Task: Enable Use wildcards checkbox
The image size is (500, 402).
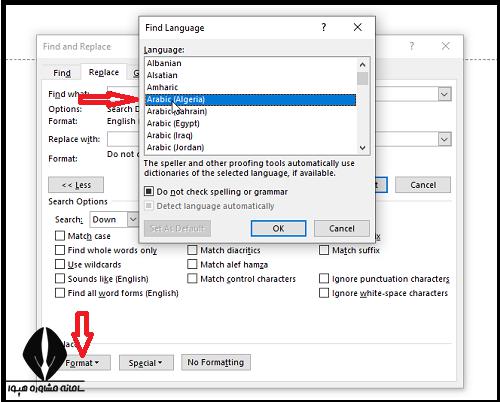Action: [60, 264]
